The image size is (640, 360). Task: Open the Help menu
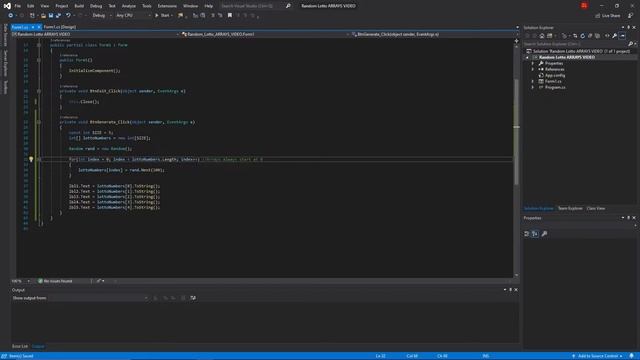(209, 6)
